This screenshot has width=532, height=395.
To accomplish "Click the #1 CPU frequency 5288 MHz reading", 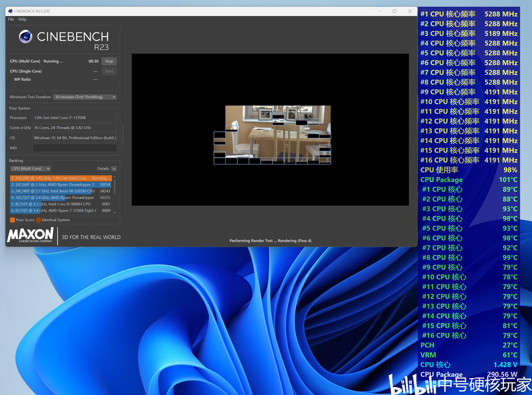I will [501, 14].
